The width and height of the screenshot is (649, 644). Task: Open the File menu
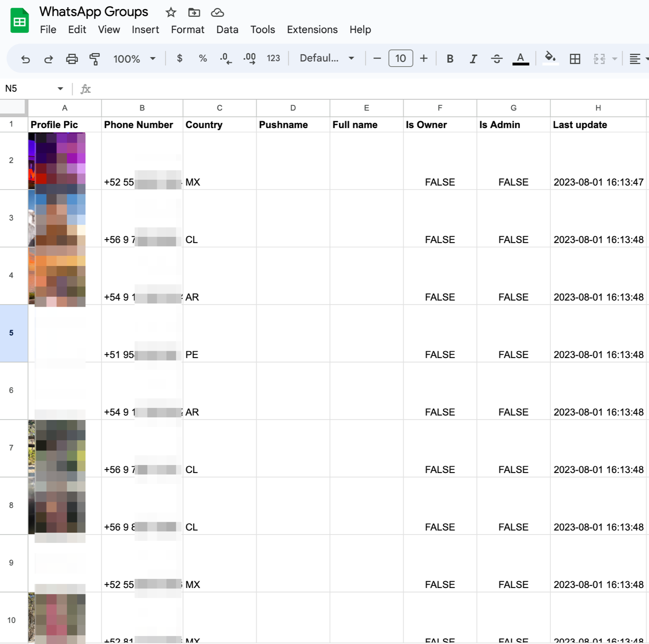tap(48, 30)
